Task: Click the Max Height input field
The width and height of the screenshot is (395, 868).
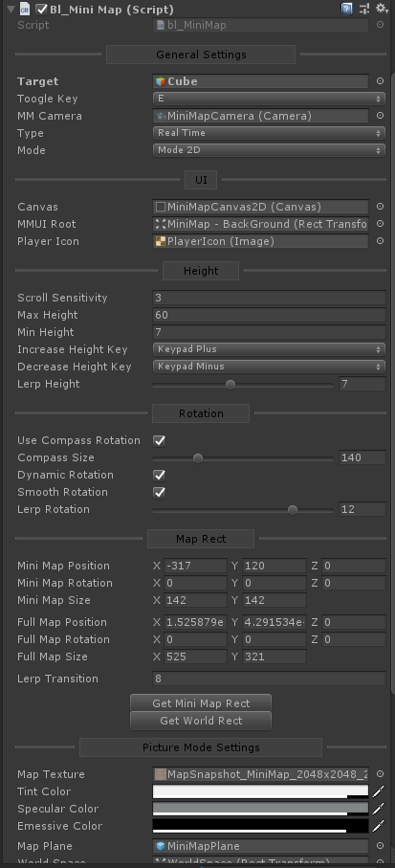Action: (269, 315)
